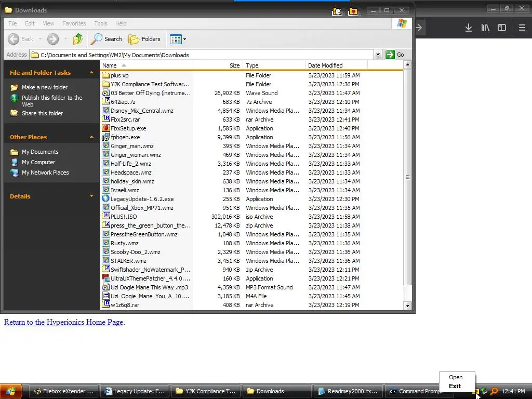The height and width of the screenshot is (399, 532).
Task: Click the Firefox downloads arrow icon
Action: point(469,28)
